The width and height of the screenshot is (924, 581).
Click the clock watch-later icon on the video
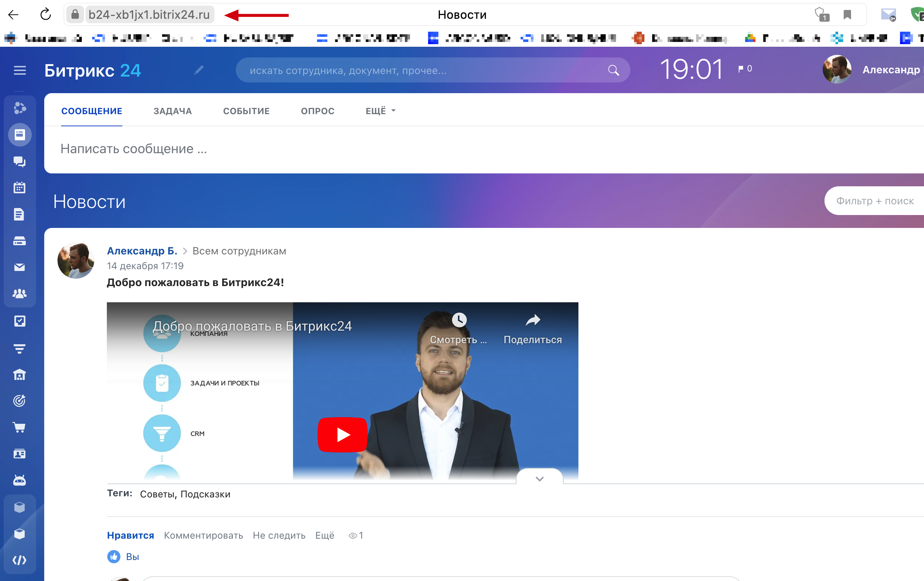459,320
